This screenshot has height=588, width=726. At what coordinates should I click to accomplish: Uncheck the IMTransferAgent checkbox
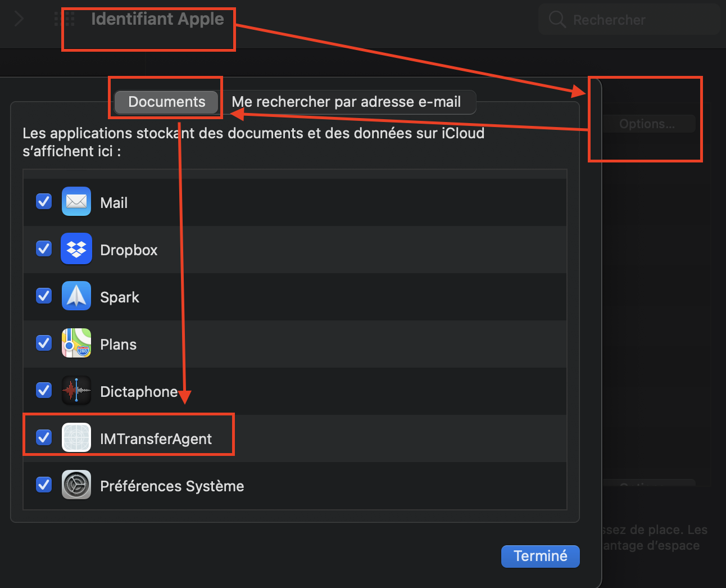tap(44, 437)
